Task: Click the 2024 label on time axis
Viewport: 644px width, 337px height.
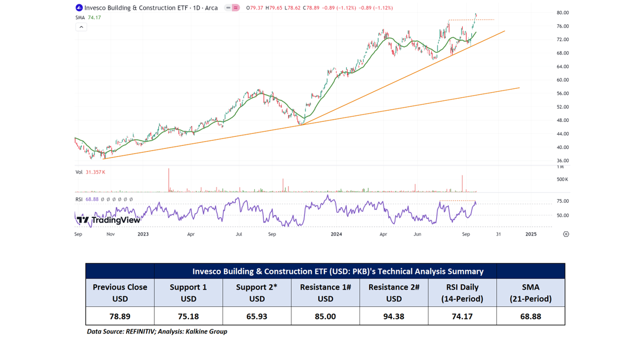Action: (x=337, y=234)
